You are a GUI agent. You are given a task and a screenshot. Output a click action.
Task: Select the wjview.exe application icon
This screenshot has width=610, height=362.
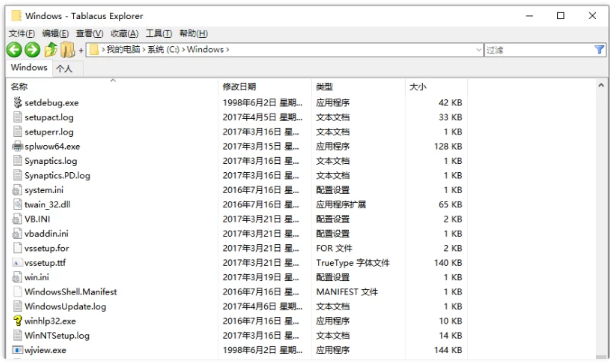point(18,350)
